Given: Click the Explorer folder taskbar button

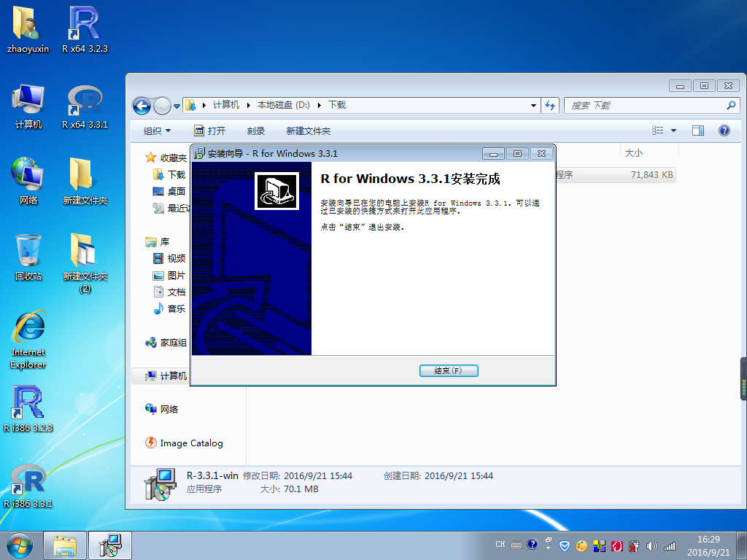Looking at the screenshot, I should click(65, 545).
